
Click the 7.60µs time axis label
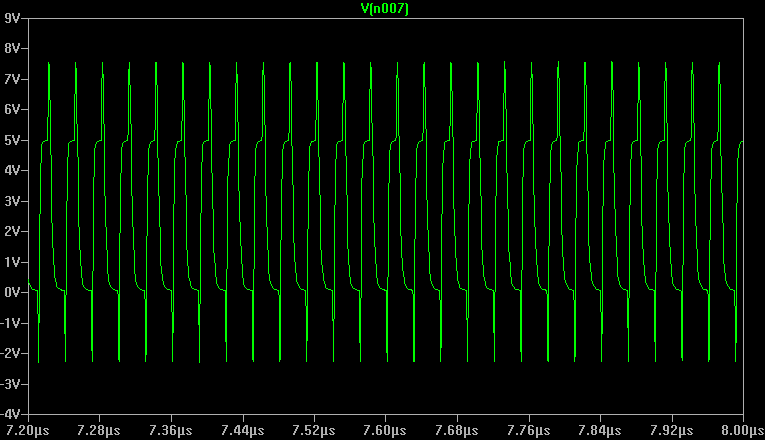(385, 430)
